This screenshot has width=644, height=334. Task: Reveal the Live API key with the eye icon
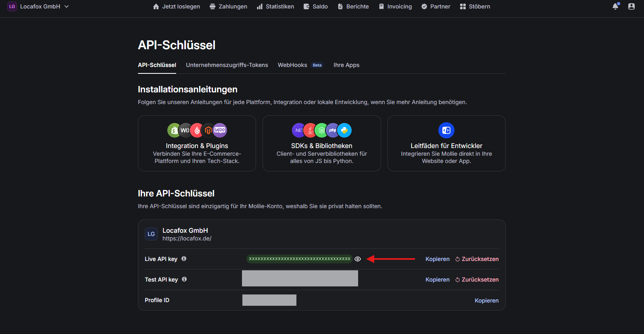[x=358, y=259]
